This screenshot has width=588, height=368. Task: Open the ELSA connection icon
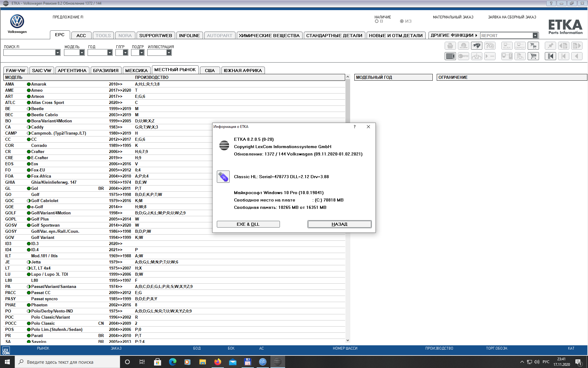point(507,46)
